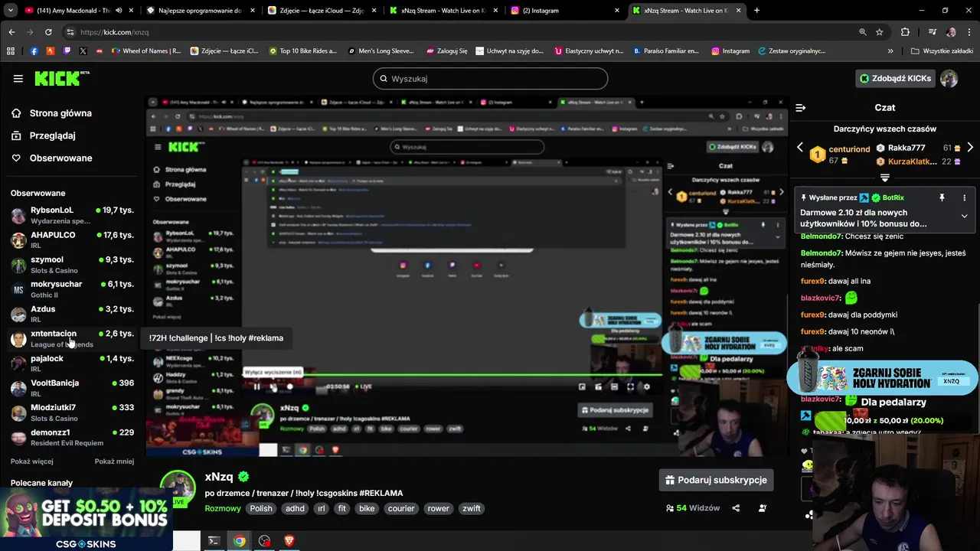Collapse the chat panel with the arrow icon

pos(800,108)
